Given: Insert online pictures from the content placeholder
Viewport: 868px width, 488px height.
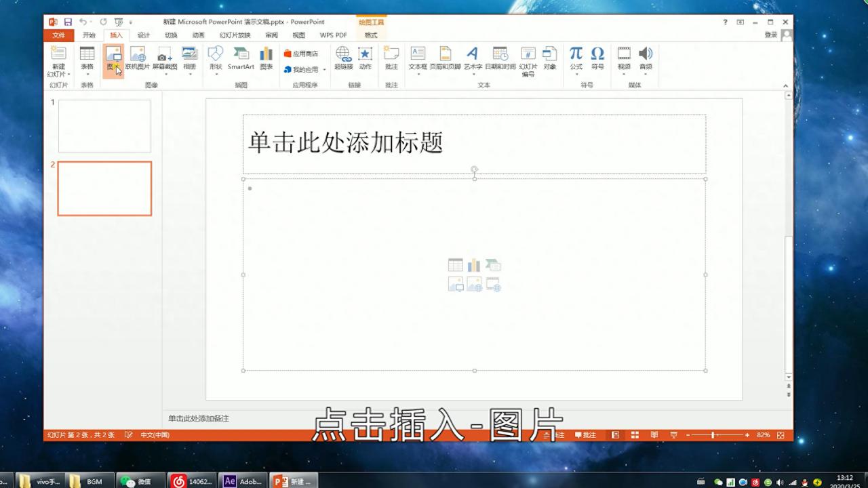Looking at the screenshot, I should tap(473, 285).
